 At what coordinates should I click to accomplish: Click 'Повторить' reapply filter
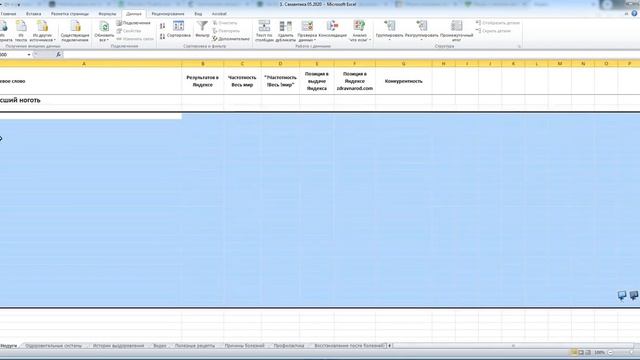[x=226, y=31]
